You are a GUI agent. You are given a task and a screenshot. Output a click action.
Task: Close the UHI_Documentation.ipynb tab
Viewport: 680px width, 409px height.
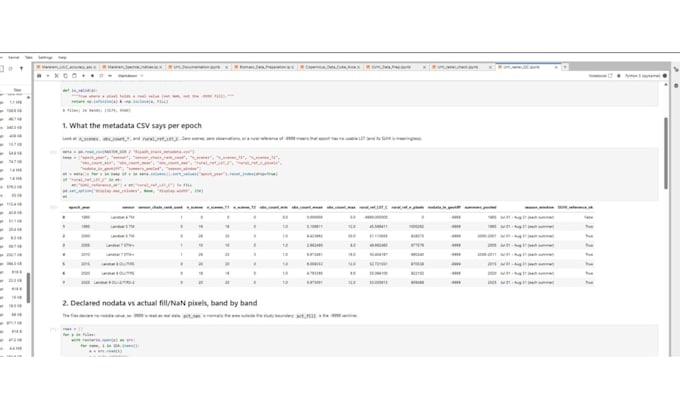click(x=226, y=67)
